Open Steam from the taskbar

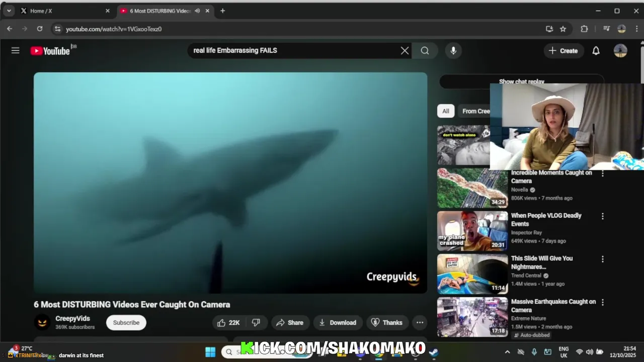(x=434, y=352)
